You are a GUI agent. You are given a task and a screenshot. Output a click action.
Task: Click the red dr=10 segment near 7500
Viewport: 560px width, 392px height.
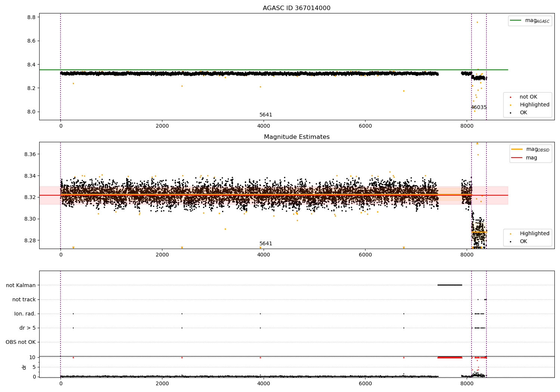[450, 358]
